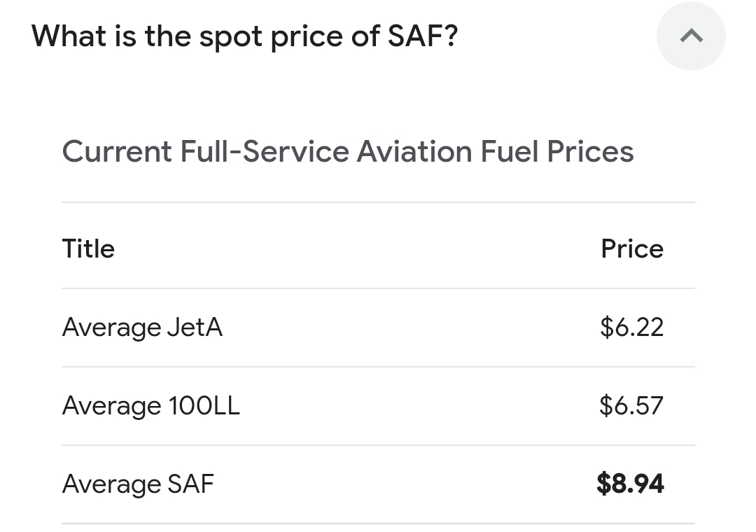Screen dimensions: 756x532
Task: Click the 'Current Full-Service Aviation Fuel Prices' heading
Action: tap(348, 151)
